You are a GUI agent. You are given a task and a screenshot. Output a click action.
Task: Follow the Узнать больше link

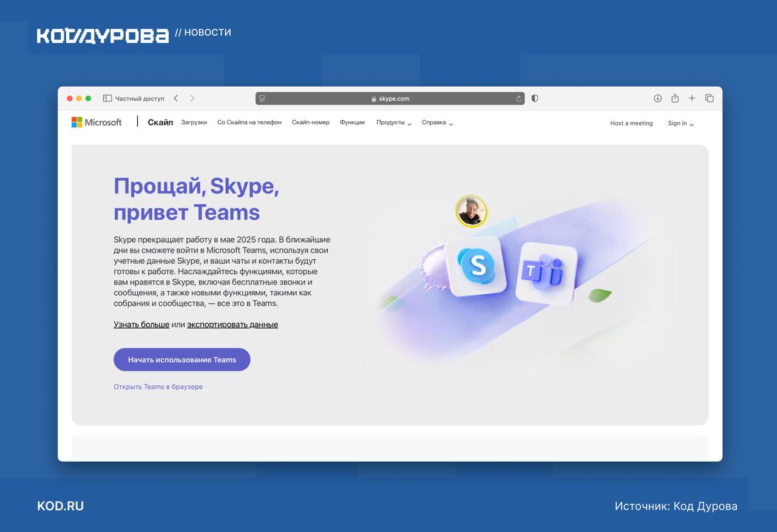click(141, 325)
